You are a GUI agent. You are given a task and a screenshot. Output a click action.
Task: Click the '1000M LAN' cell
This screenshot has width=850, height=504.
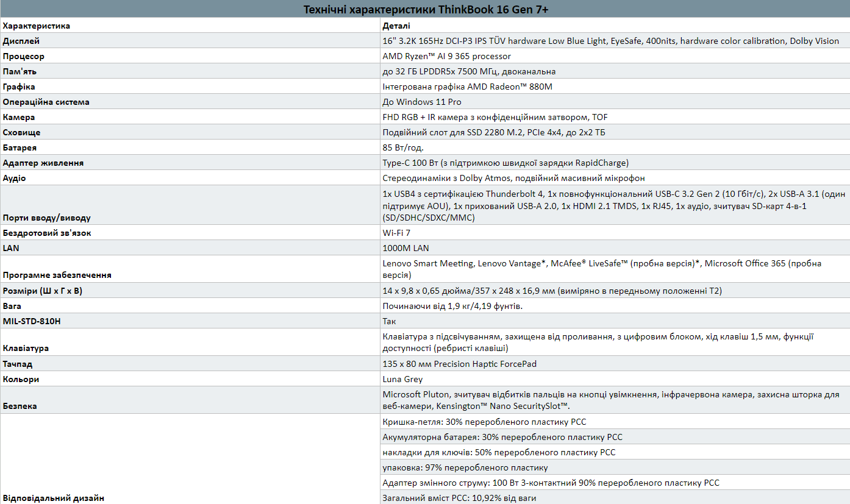(615, 248)
